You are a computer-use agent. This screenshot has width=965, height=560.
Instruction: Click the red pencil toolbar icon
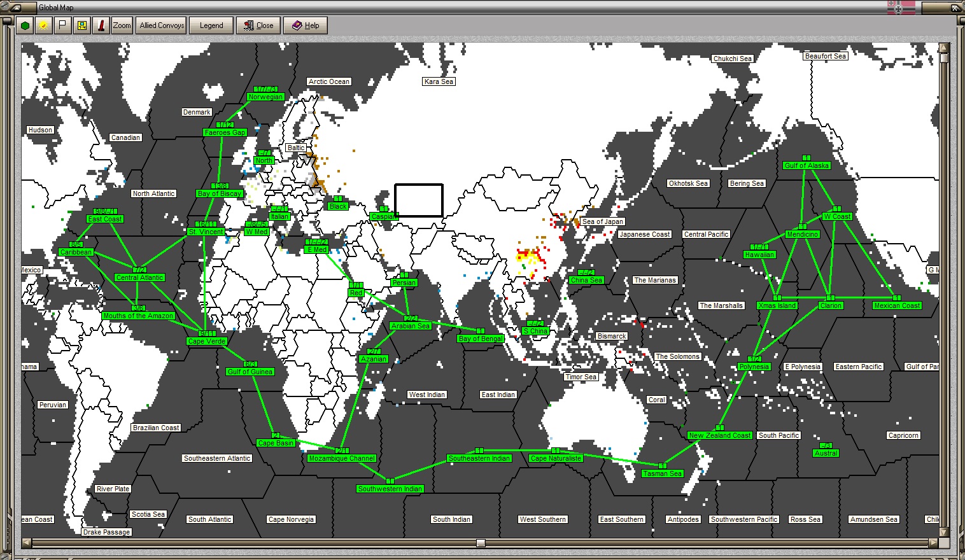pos(101,25)
